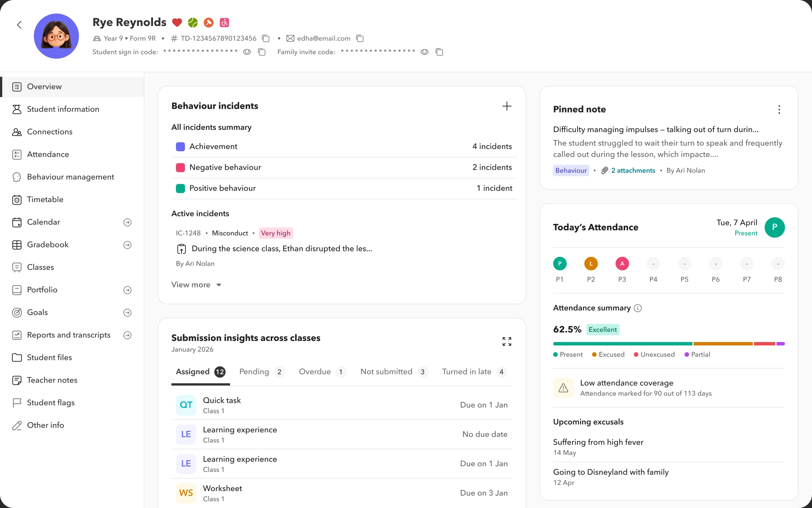
Task: Copy the student sign in code
Action: (262, 52)
